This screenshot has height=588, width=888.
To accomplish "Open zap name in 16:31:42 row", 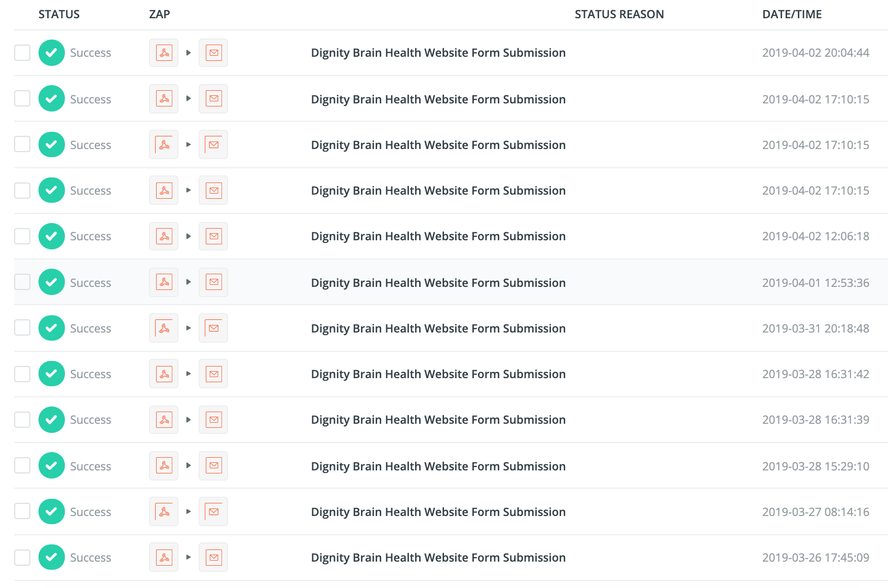I will [x=438, y=374].
